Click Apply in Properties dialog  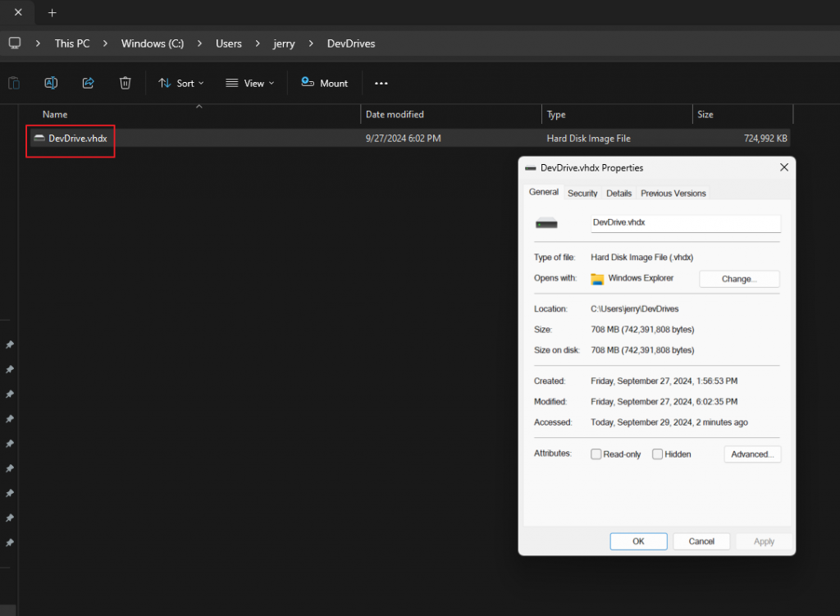click(764, 541)
